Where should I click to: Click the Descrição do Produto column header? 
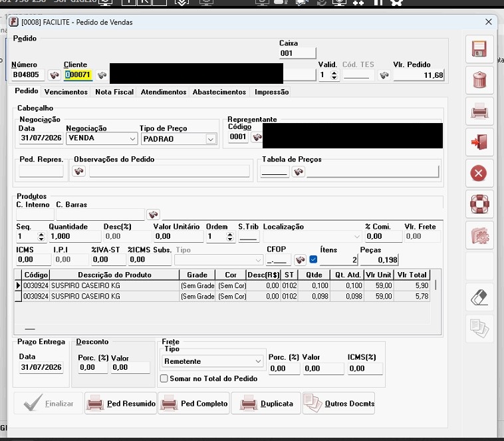tap(114, 275)
